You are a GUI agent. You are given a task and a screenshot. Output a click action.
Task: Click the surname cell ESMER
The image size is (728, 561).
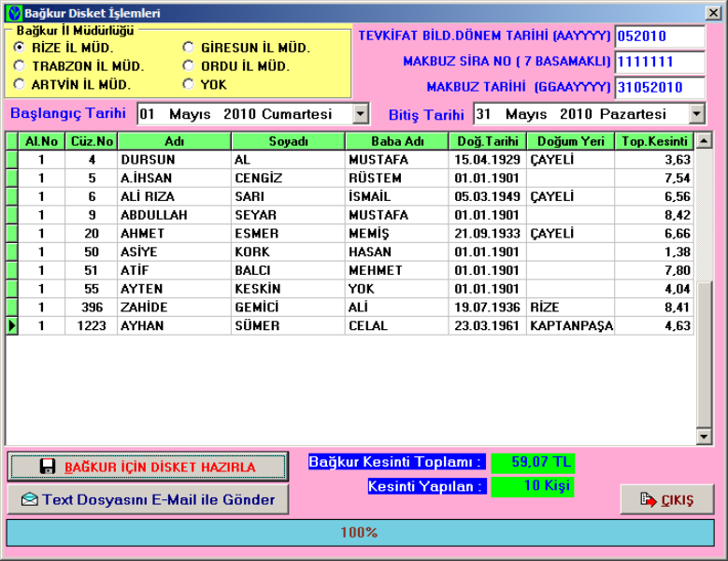pos(289,234)
